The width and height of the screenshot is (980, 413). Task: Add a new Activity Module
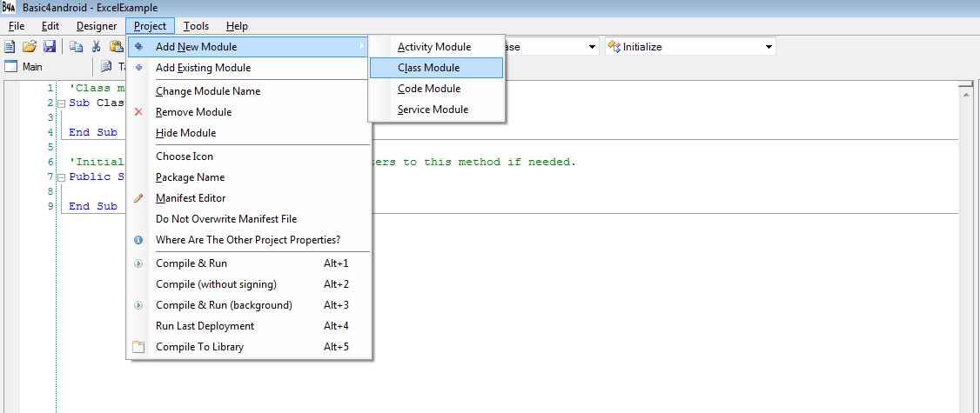(436, 47)
